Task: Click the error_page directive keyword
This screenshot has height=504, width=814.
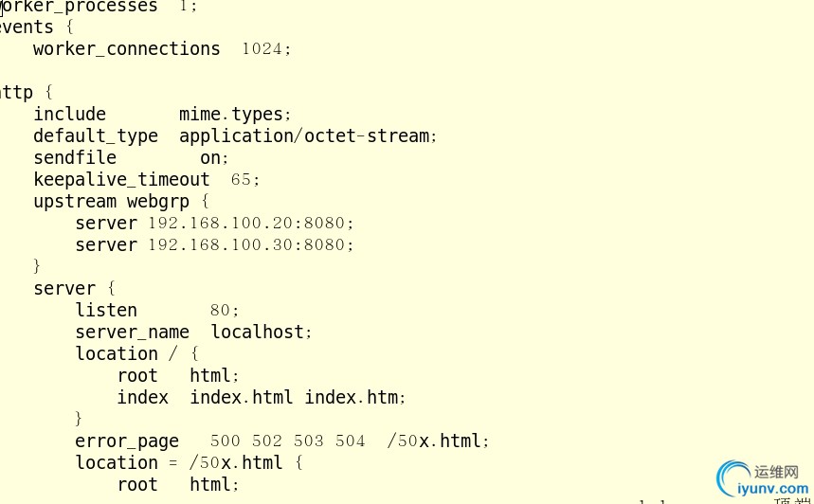Action: click(127, 441)
